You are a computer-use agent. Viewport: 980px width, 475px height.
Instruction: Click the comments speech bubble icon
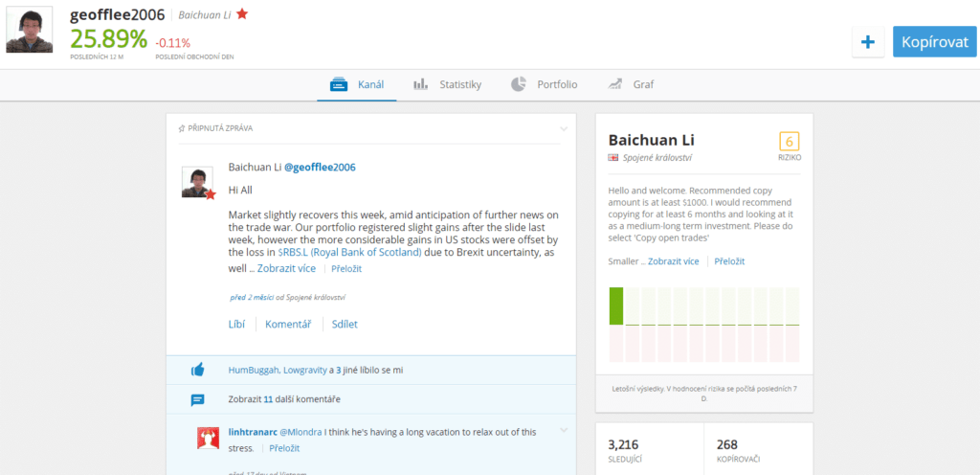pyautogui.click(x=197, y=399)
